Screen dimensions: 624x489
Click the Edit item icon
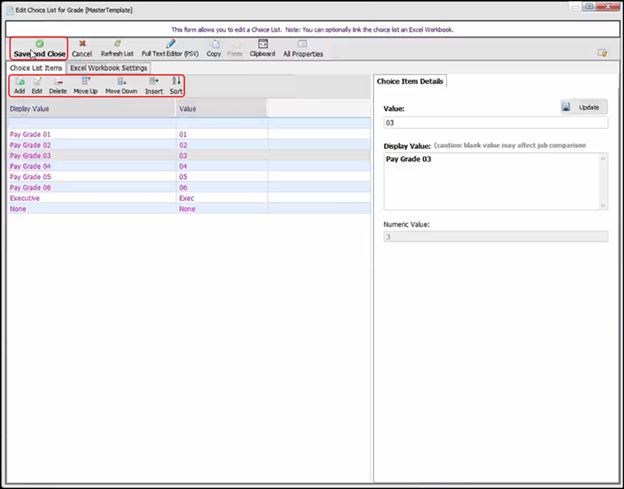click(x=37, y=85)
